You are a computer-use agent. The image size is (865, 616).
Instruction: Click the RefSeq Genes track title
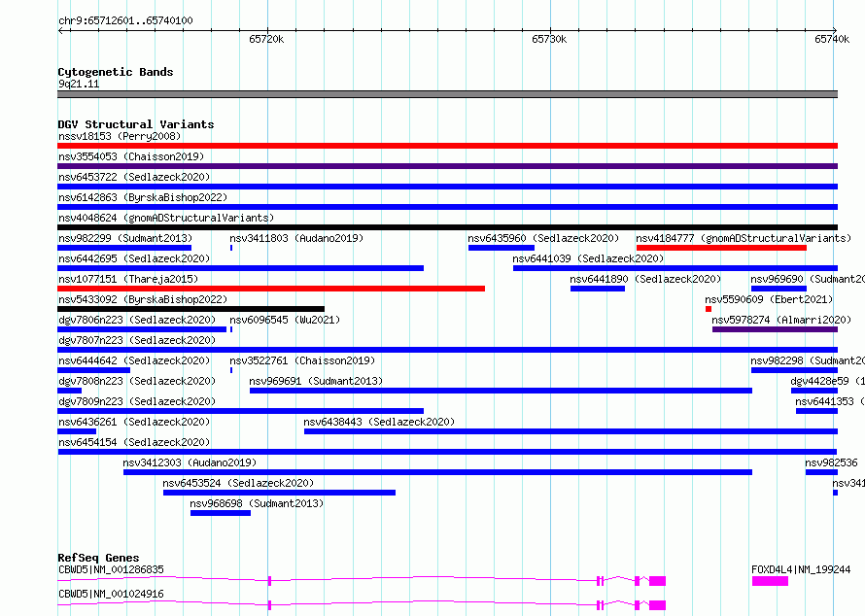point(98,558)
